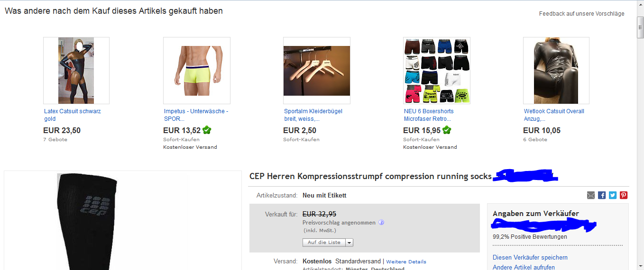Click the green badge next to EUR 15,95

(447, 130)
